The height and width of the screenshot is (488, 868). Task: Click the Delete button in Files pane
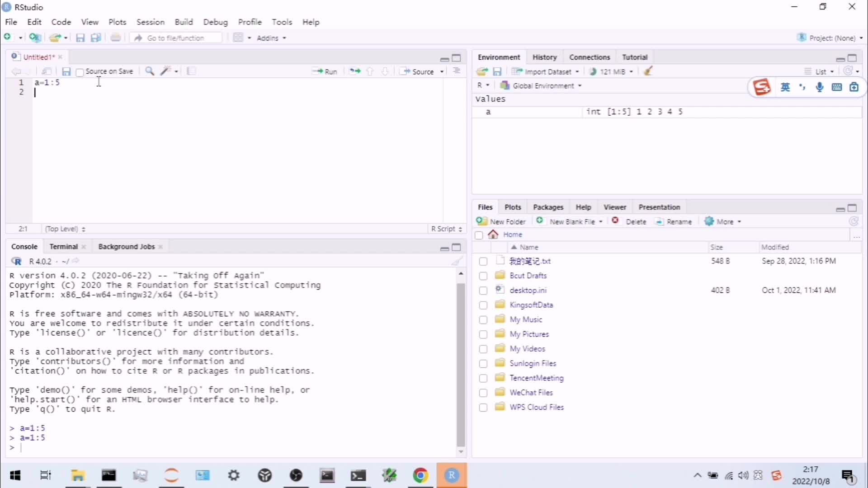pyautogui.click(x=629, y=221)
